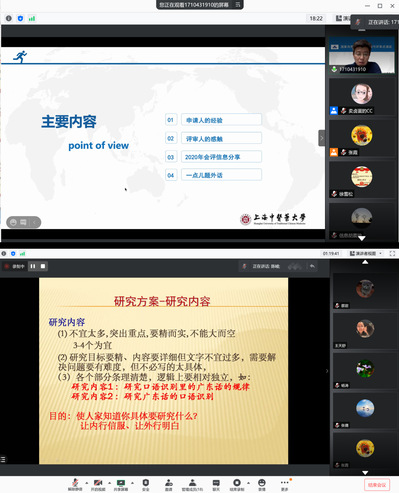399x493 pixels.
Task: Open the speaker view dropdown
Action: (366, 254)
